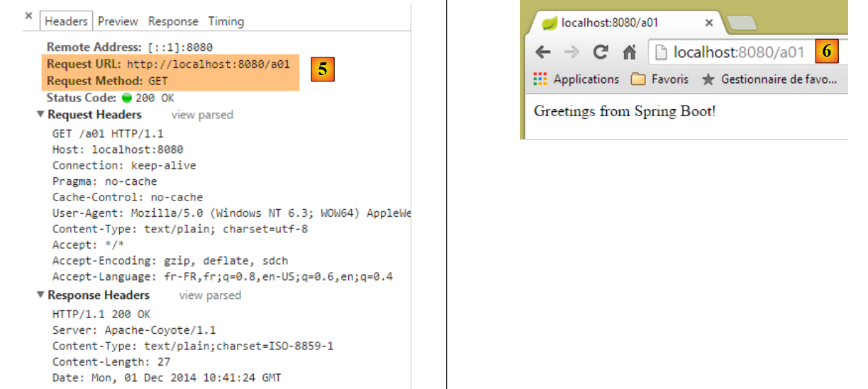
Task: Reload the localhost:8080/a01 page
Action: coord(601,52)
